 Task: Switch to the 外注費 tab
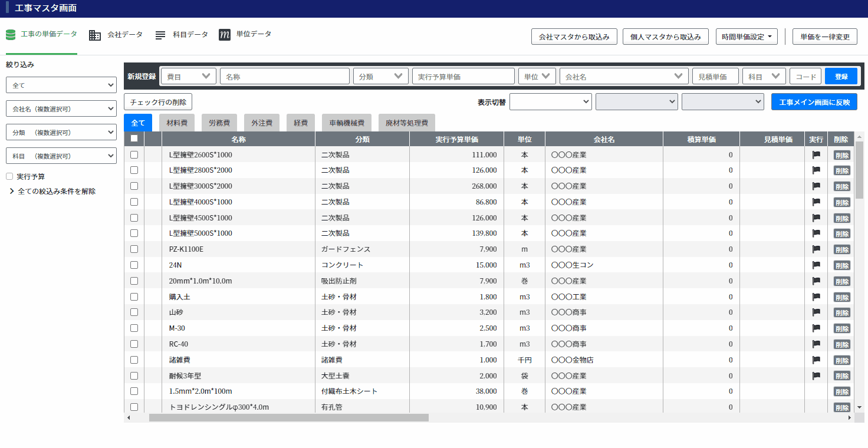pos(262,123)
